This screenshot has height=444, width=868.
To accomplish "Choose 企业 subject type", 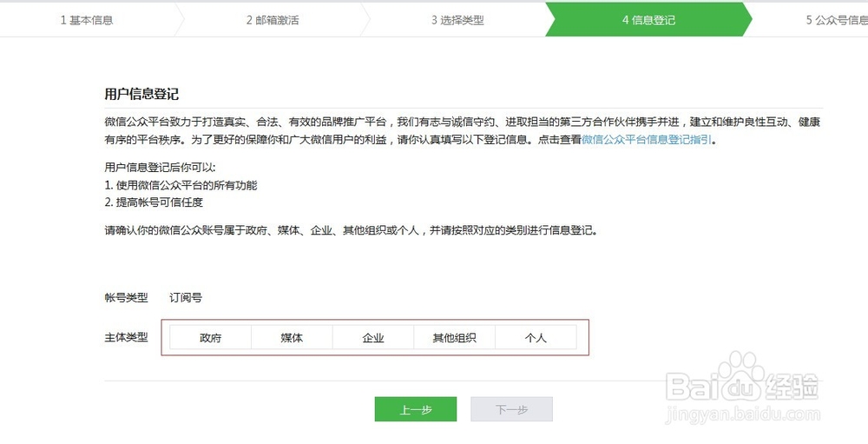I will click(x=373, y=337).
